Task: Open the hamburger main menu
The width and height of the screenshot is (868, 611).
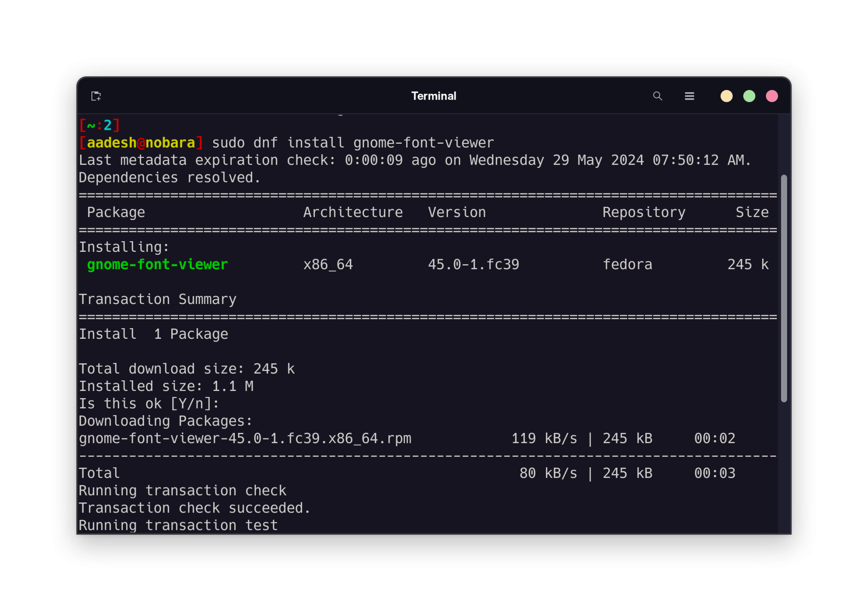Action: tap(690, 96)
